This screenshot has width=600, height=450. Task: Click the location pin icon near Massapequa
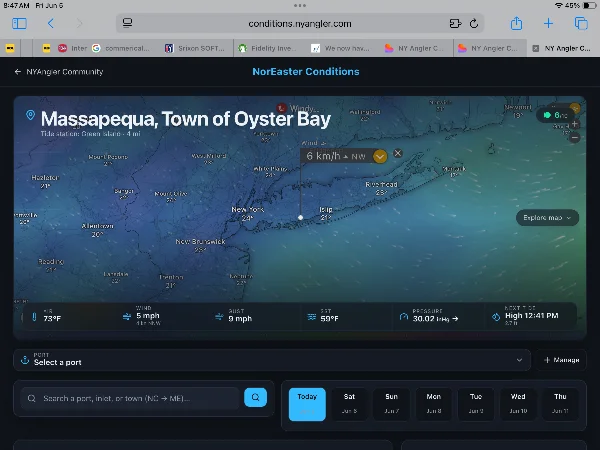coord(30,115)
